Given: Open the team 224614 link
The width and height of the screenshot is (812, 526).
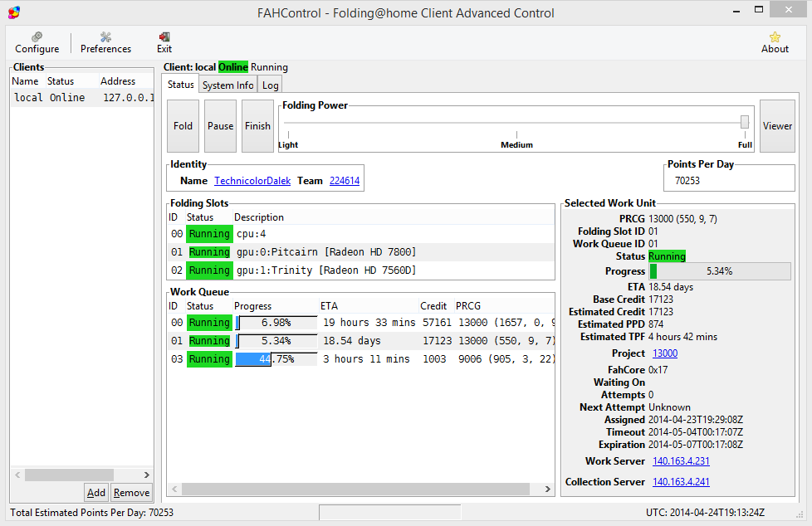Looking at the screenshot, I should (345, 181).
